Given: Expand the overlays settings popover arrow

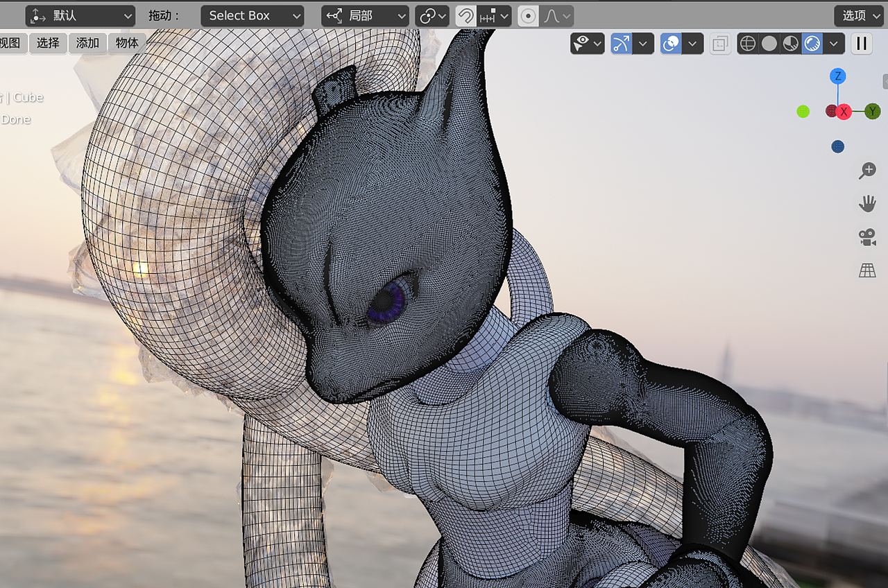Looking at the screenshot, I should [x=692, y=44].
